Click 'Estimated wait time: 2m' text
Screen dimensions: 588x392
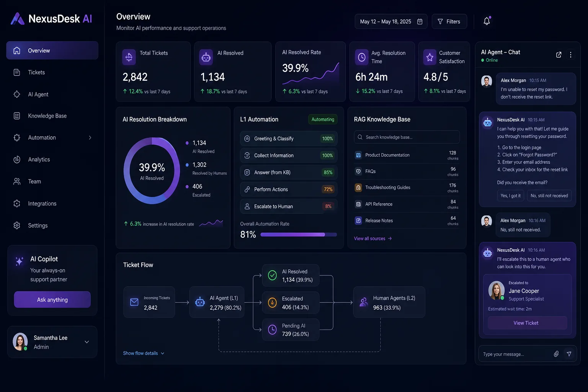point(510,309)
